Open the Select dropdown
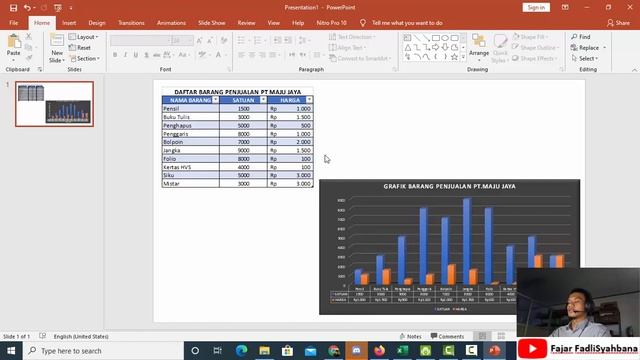 [584, 58]
